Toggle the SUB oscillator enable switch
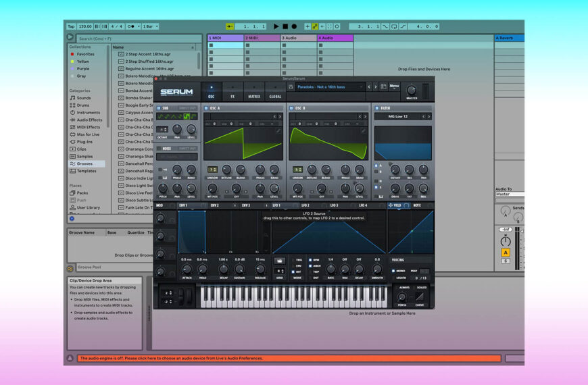The height and width of the screenshot is (385, 588). click(x=159, y=108)
